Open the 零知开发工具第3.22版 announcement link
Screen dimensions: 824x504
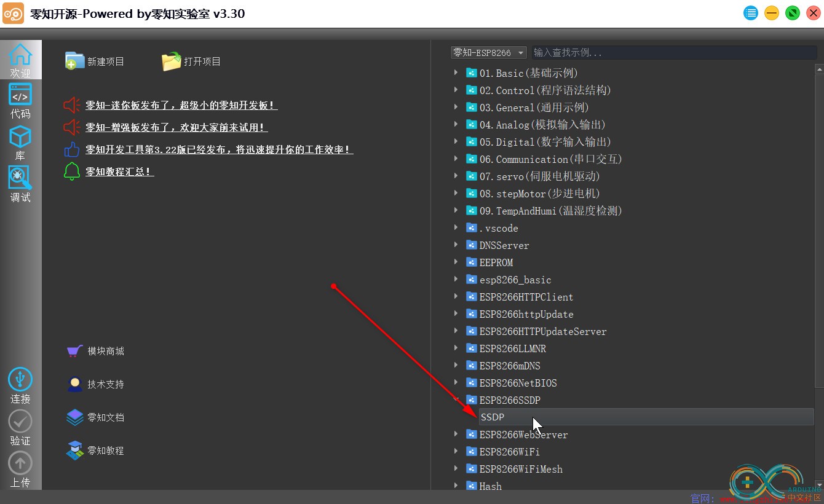tap(220, 149)
